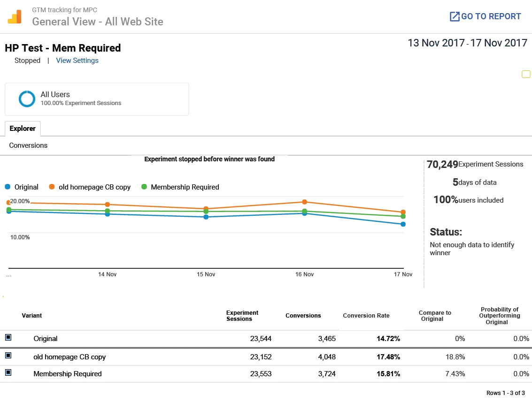Click the blue data point on 17 Nov

pos(403,224)
